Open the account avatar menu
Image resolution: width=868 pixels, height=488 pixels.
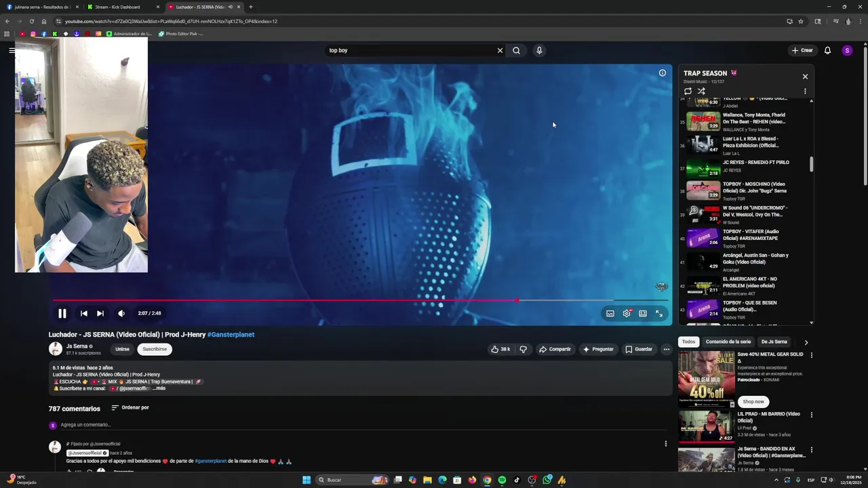pyautogui.click(x=847, y=50)
